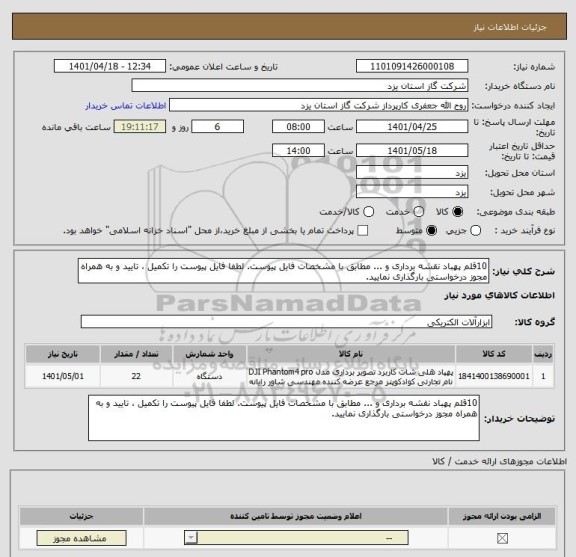Click price validity date 1401/05/18
The image size is (576, 557).
click(412, 151)
